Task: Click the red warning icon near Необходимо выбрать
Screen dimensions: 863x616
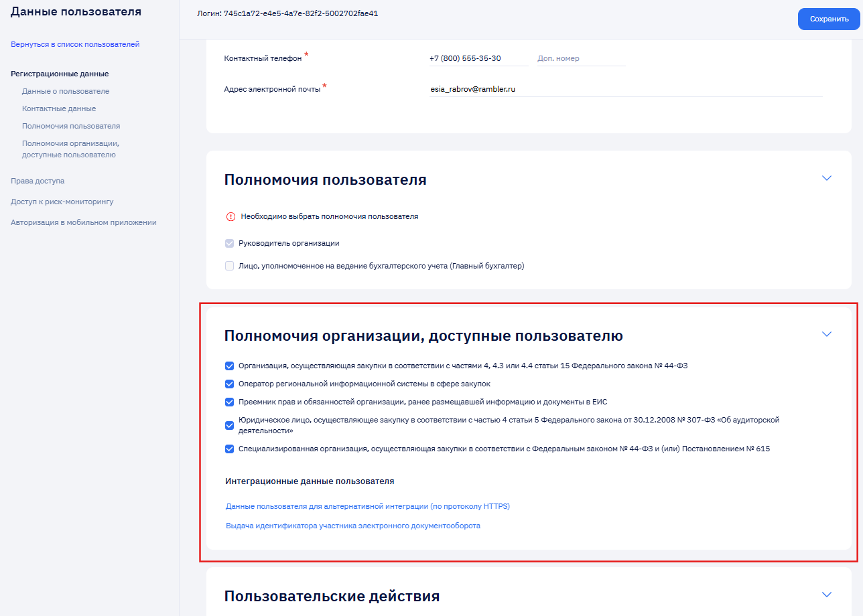Action: pos(231,217)
